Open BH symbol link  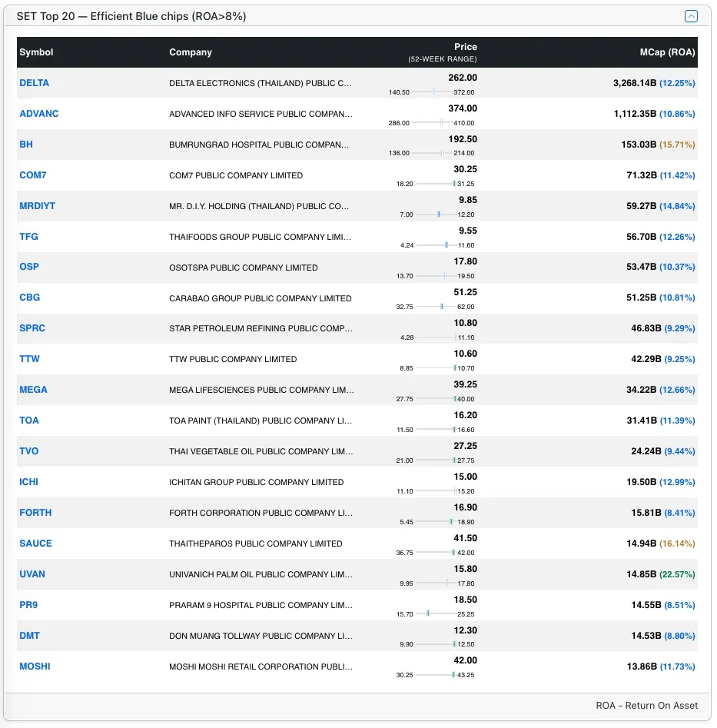tap(26, 145)
